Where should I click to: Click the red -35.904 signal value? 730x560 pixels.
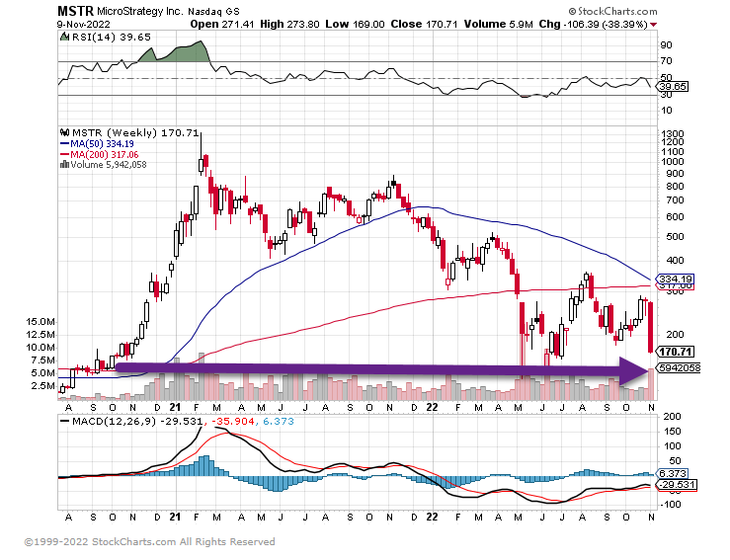coord(233,422)
